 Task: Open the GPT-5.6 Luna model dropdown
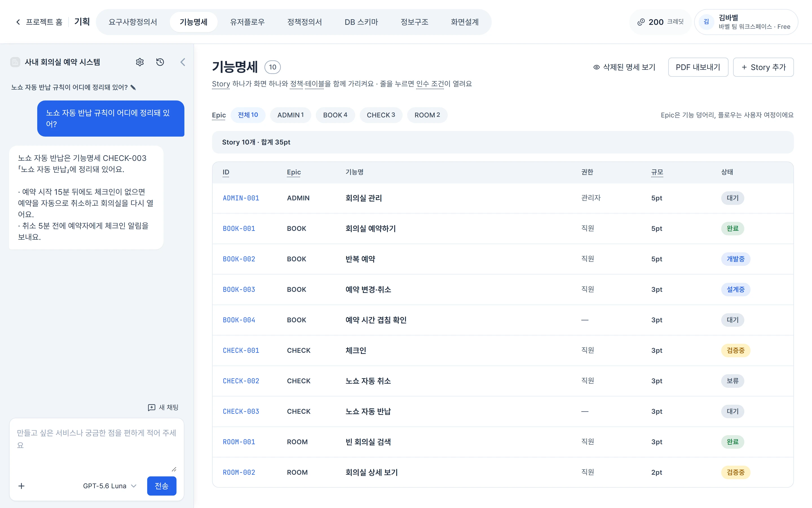pos(110,486)
